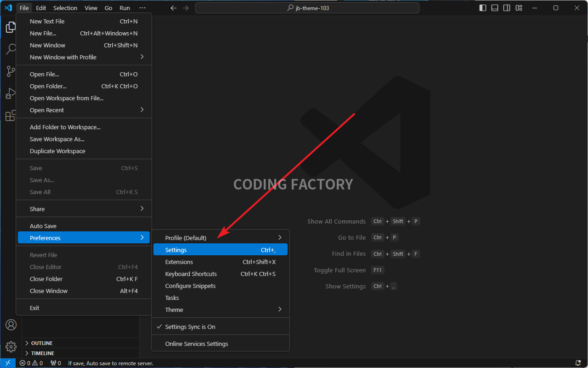Choose Keyboard Shortcuts menu item
Image resolution: width=588 pixels, height=368 pixels.
point(220,274)
